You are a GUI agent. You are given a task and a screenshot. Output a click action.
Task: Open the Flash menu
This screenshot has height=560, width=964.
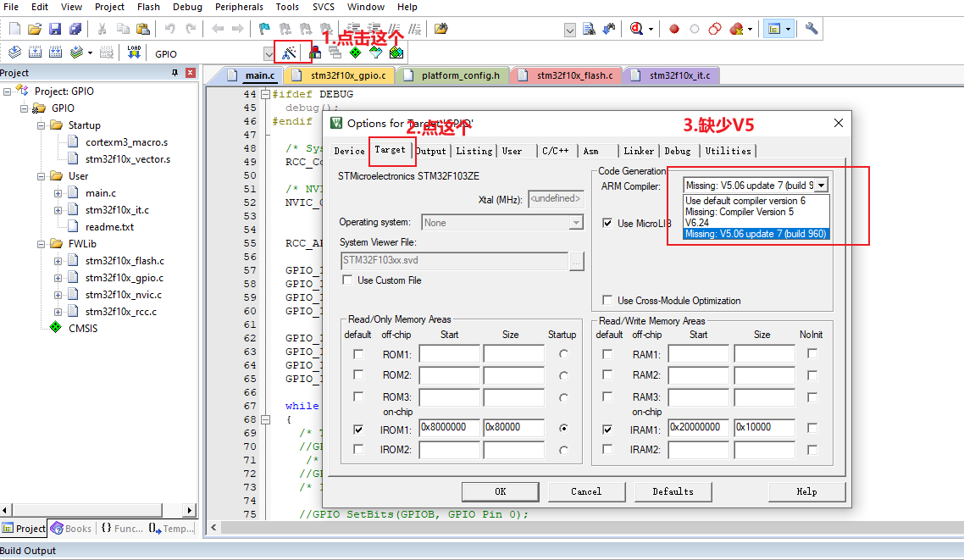point(148,7)
